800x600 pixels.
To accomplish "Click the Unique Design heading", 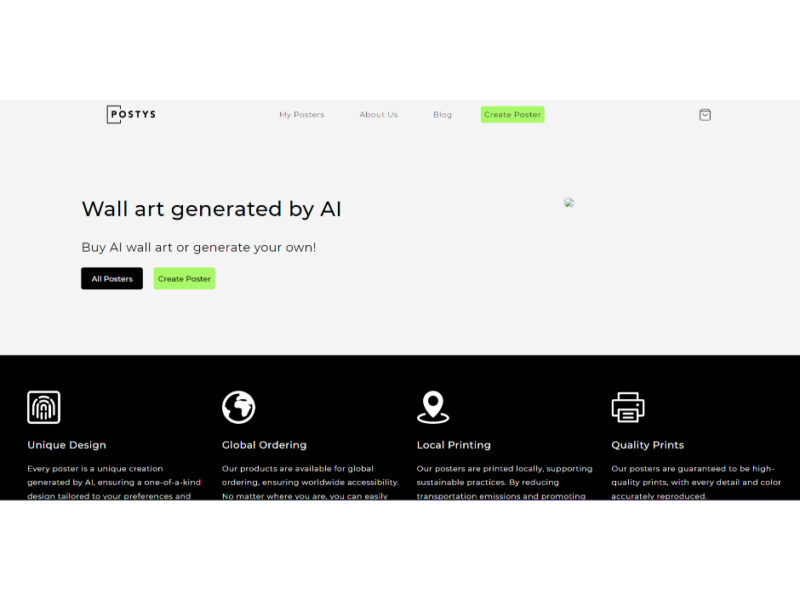I will point(66,445).
